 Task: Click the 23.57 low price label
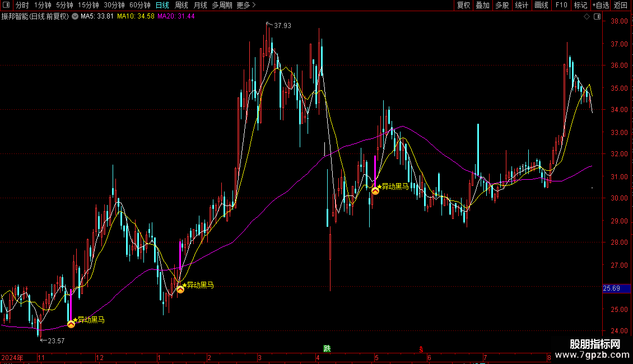click(56, 341)
